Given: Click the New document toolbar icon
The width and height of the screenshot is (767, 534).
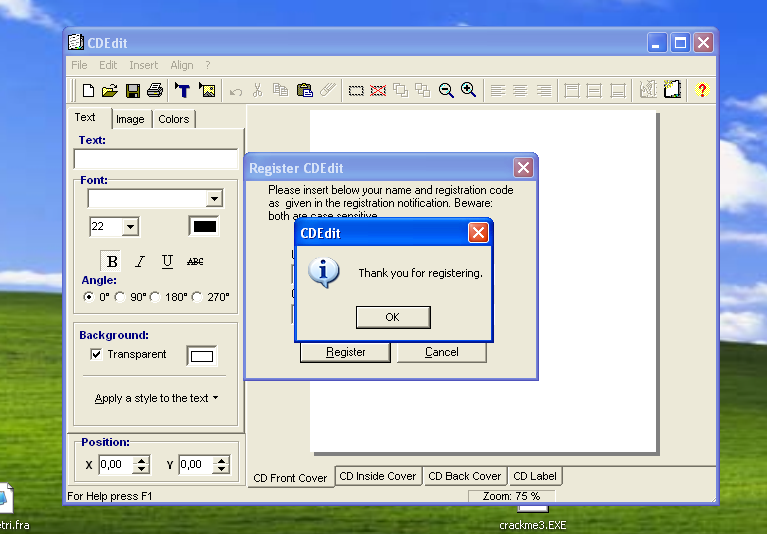Looking at the screenshot, I should point(88,91).
